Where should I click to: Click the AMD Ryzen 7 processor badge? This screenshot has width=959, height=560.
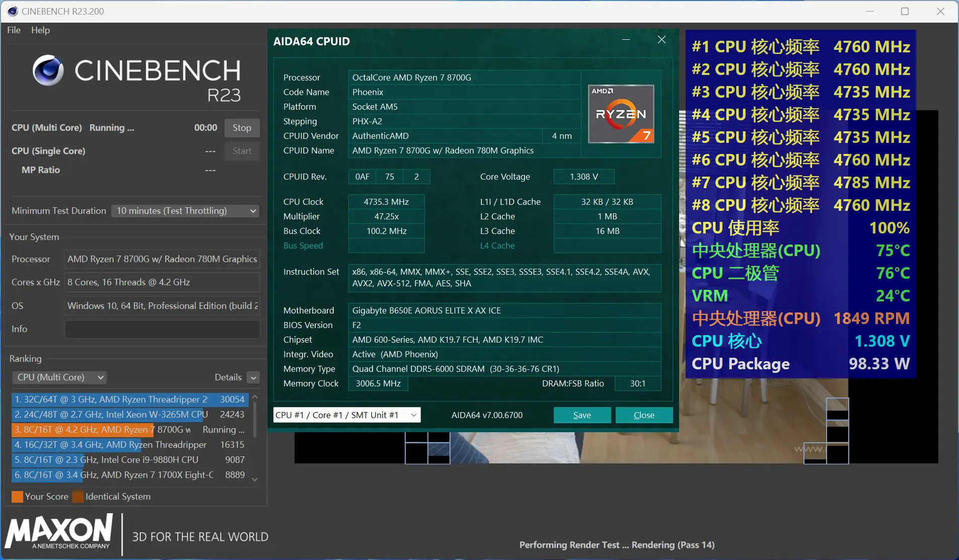621,114
